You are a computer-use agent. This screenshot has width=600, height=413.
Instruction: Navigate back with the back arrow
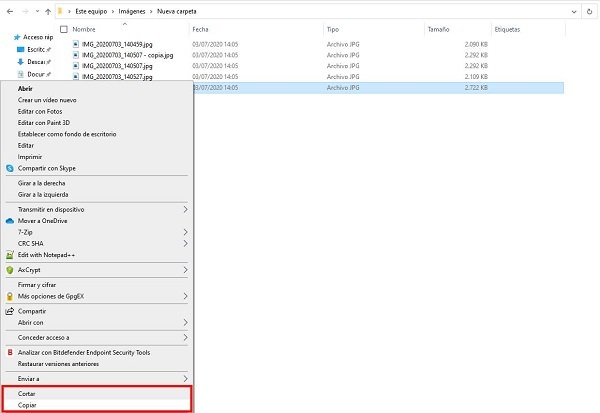(x=8, y=11)
